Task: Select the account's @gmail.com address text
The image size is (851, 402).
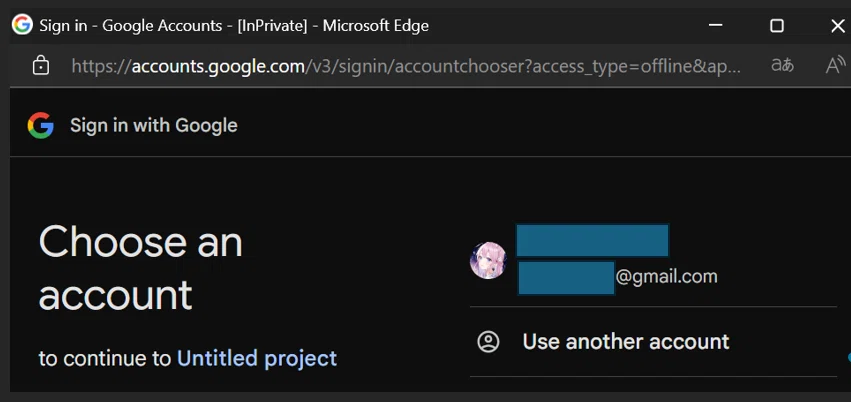Action: click(x=666, y=277)
